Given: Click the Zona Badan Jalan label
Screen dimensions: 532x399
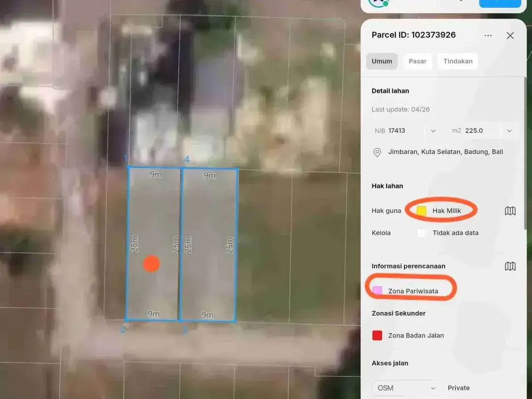Looking at the screenshot, I should pos(416,335).
